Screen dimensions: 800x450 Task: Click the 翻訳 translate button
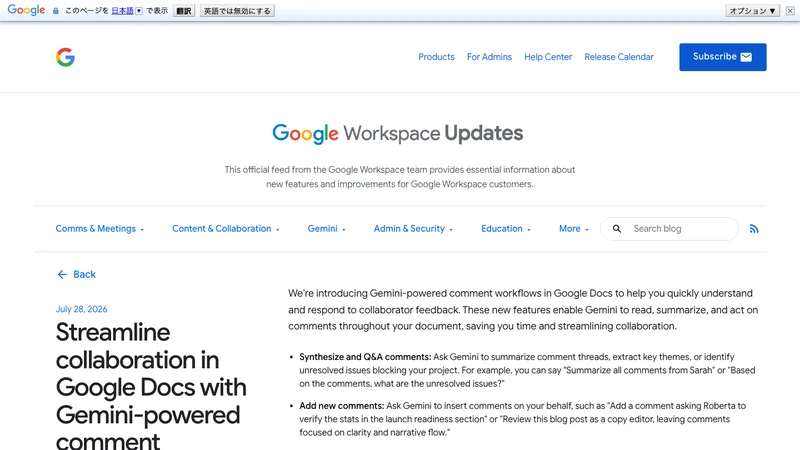[x=184, y=11]
